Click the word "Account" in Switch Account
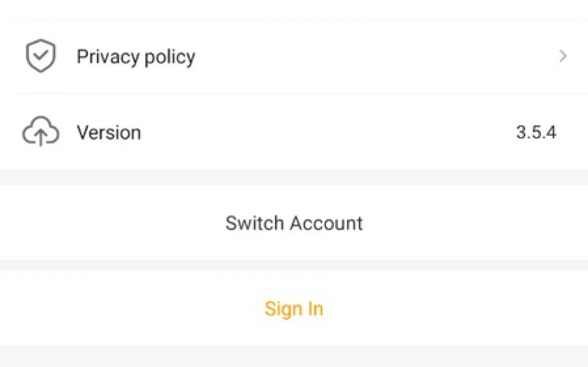Screen dimensions: 588x367 pyautogui.click(x=326, y=223)
